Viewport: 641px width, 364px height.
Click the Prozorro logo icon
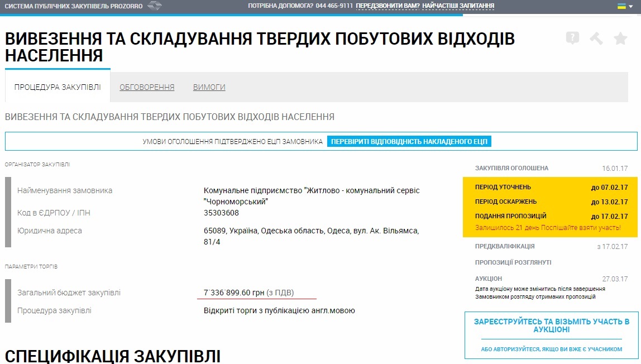click(x=154, y=6)
